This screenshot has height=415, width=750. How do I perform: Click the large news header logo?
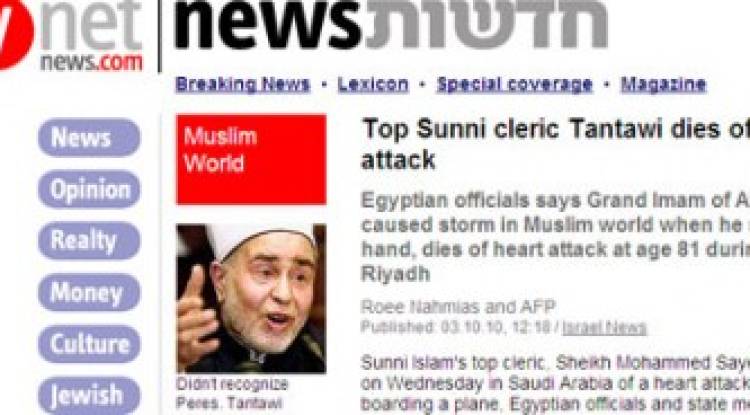point(268,25)
